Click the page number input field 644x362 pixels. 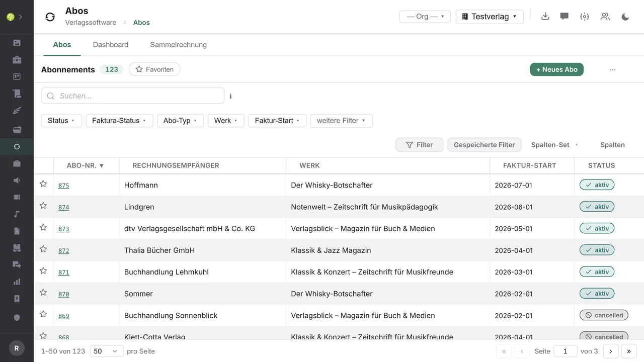(566, 351)
